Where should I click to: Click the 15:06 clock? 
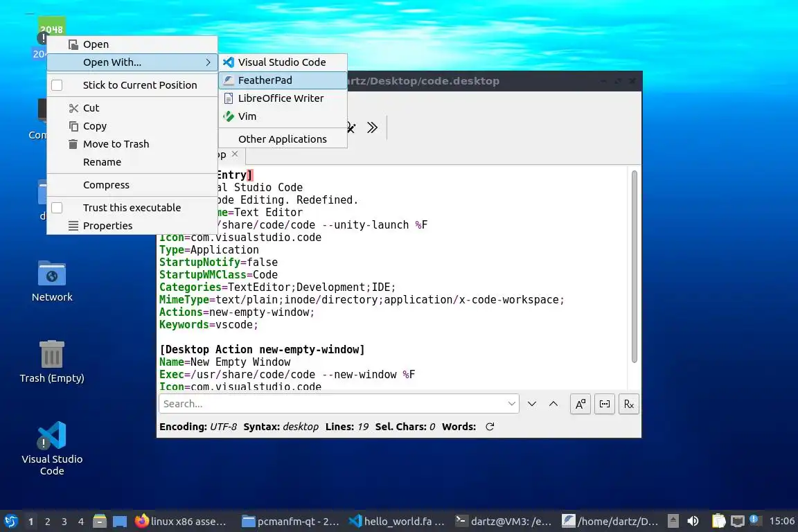pos(781,521)
